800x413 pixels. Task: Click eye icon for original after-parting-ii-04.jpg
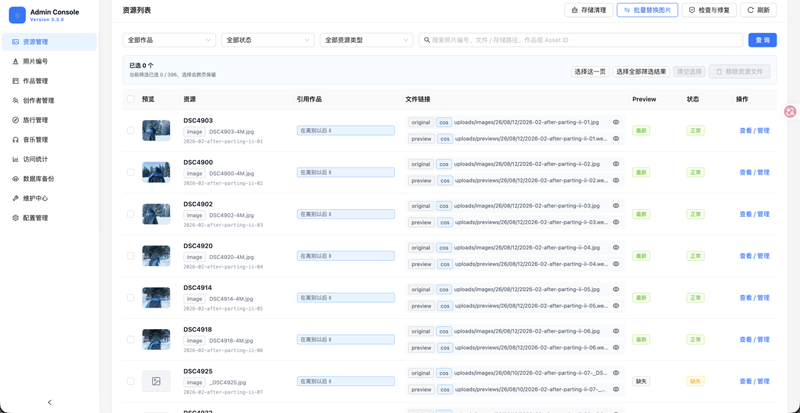(616, 248)
